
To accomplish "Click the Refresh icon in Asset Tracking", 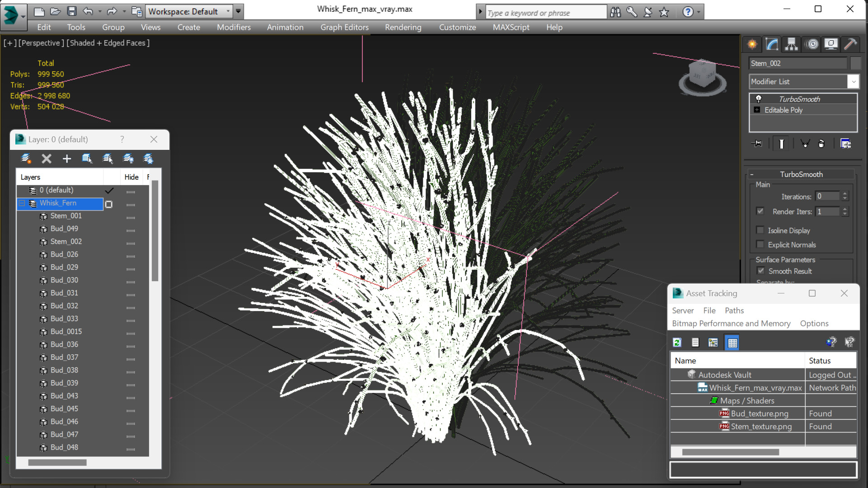I will click(677, 343).
